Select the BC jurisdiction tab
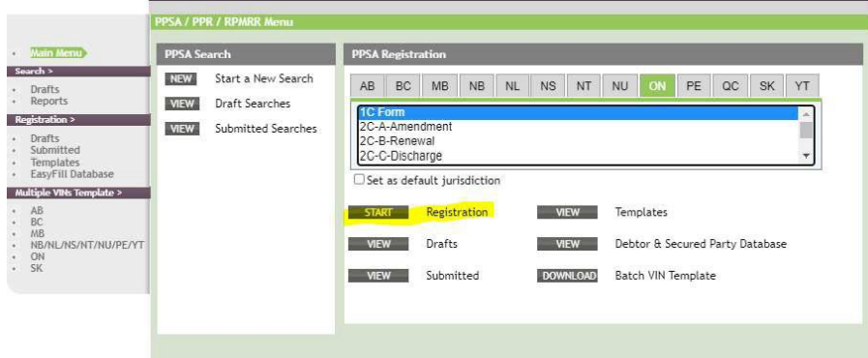868x358 pixels. point(403,86)
